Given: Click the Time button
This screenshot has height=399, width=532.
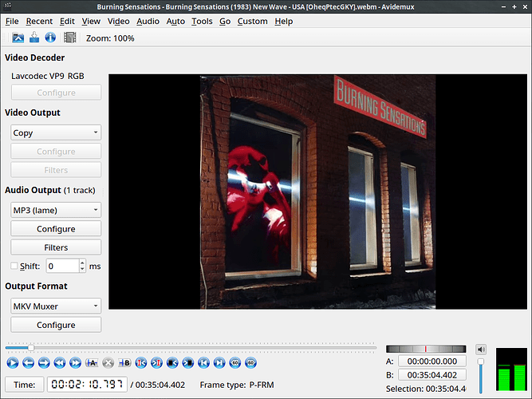Looking at the screenshot, I should [x=25, y=385].
